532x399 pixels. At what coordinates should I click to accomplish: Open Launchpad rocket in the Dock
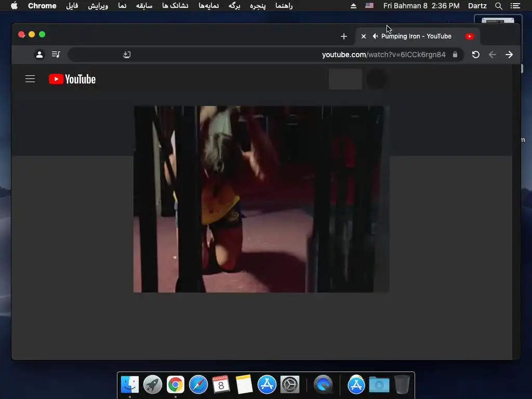point(153,384)
